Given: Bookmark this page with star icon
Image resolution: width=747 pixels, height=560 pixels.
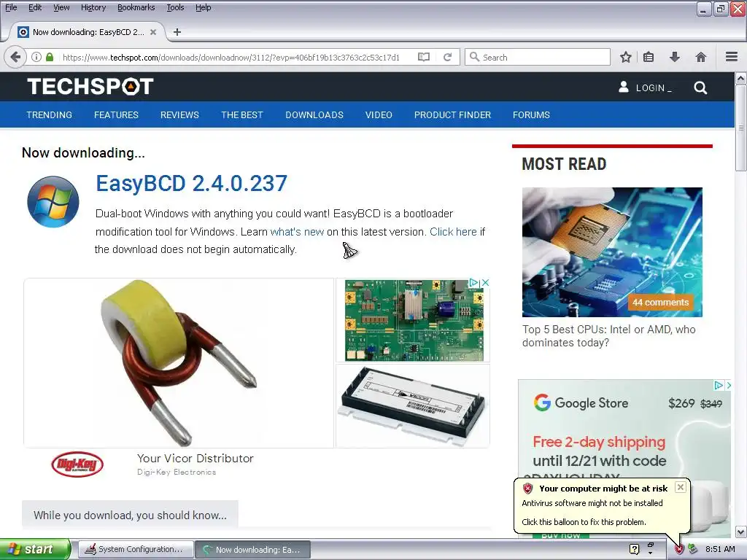Looking at the screenshot, I should coord(625,57).
